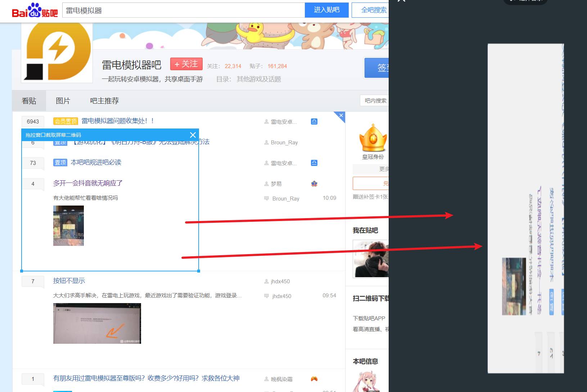Click the 进入贴吧 button

326,10
